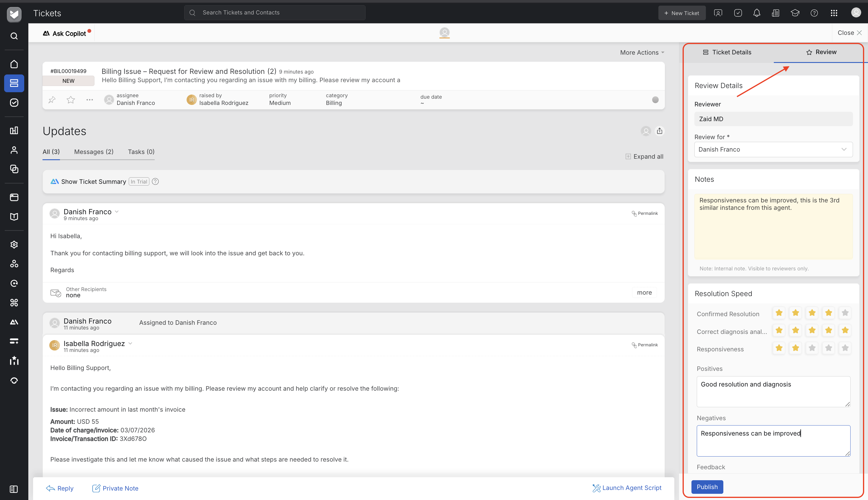Show Ticket Summary

93,182
